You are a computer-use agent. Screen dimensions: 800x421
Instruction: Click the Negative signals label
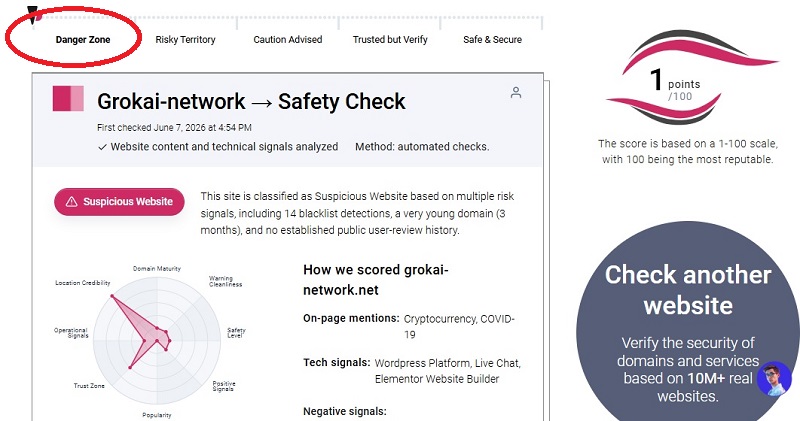[x=345, y=411]
